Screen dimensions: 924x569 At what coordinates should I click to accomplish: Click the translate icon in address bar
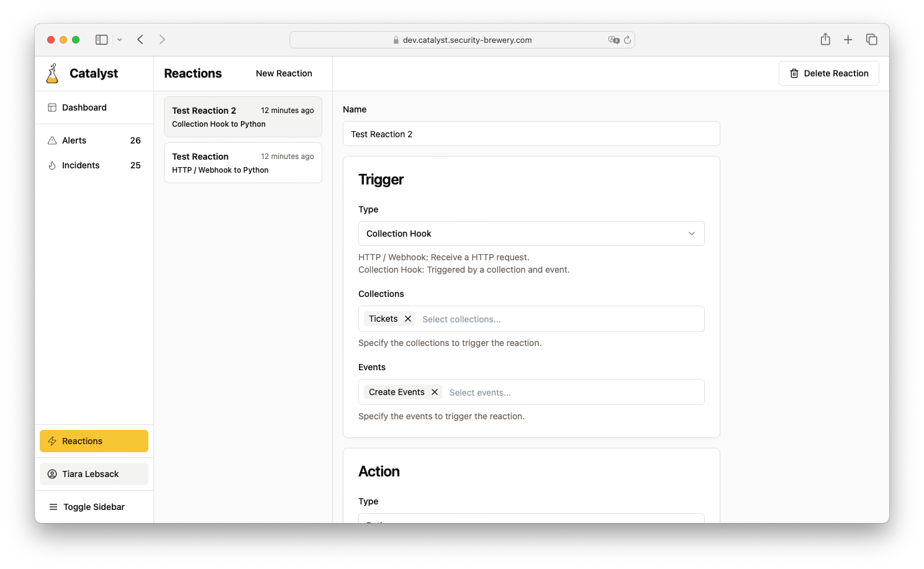click(614, 40)
